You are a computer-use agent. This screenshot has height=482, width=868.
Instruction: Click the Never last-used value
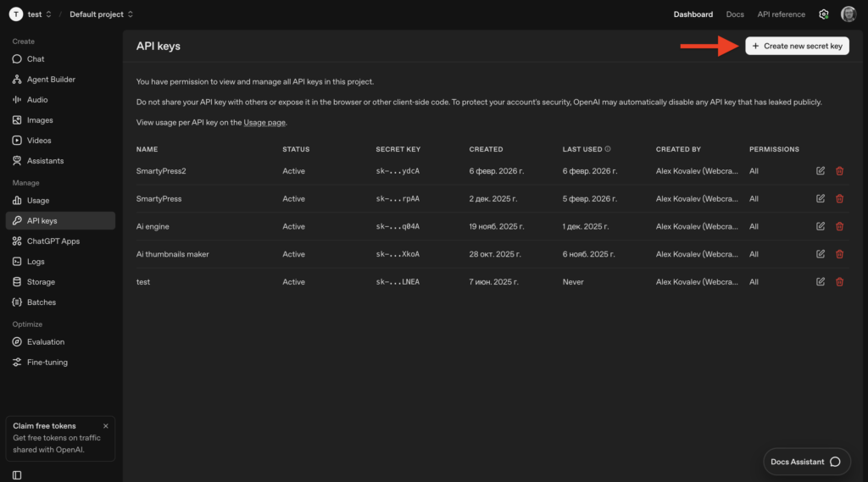pos(573,282)
